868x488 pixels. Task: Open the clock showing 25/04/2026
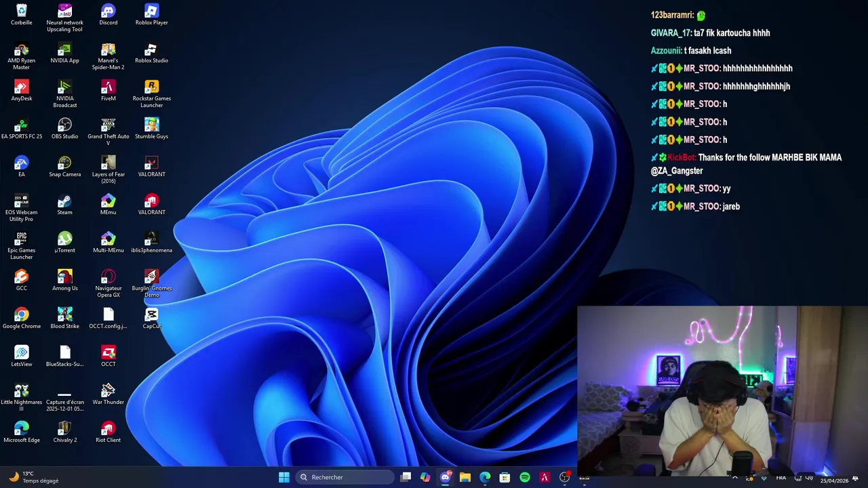click(x=834, y=481)
